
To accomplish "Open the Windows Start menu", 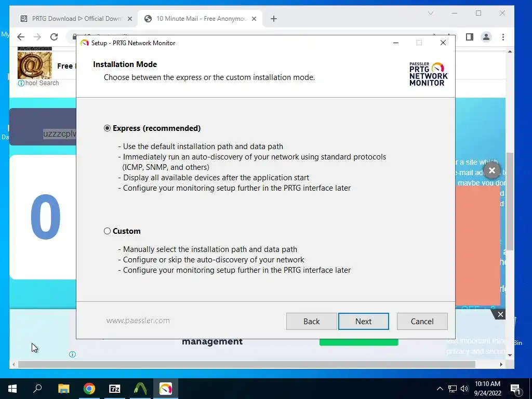I will tap(12, 389).
